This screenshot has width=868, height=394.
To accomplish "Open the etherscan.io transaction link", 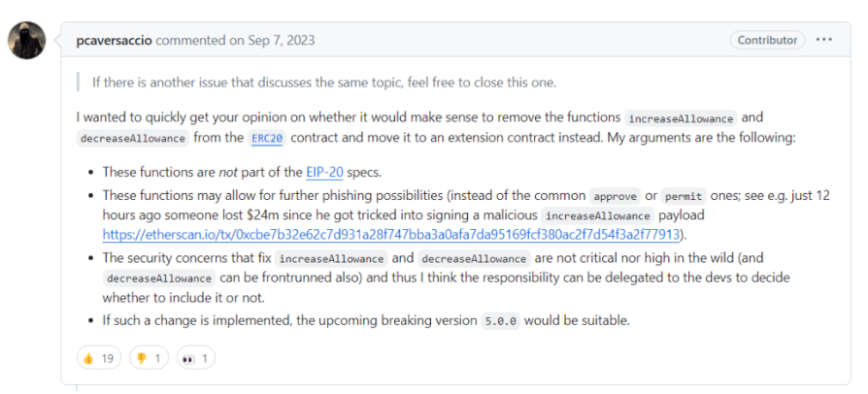I will (391, 235).
